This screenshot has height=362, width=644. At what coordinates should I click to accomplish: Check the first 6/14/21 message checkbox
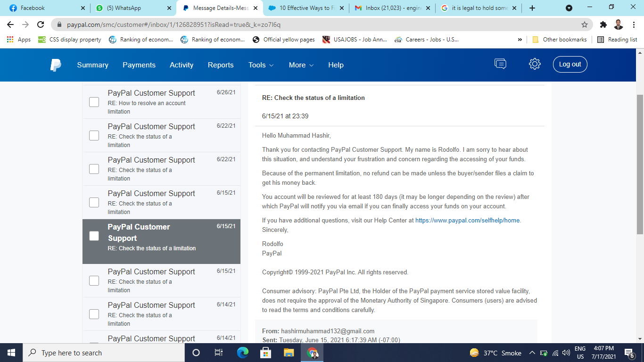(94, 314)
